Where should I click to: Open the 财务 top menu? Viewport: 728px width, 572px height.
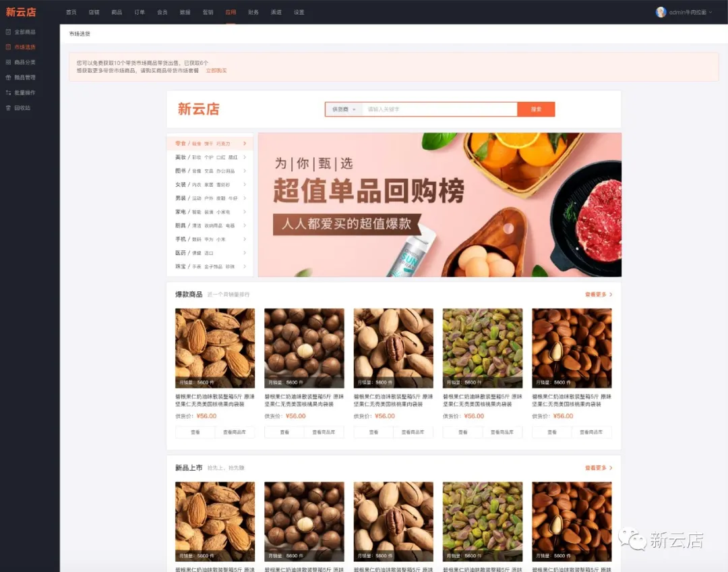click(253, 13)
